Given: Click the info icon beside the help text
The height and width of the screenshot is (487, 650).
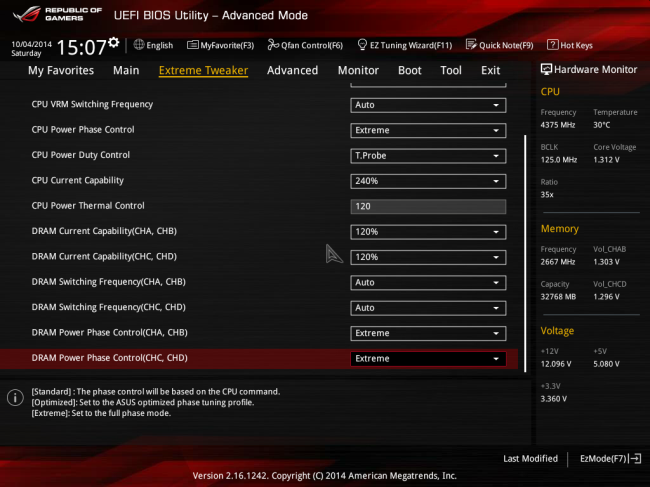Looking at the screenshot, I should click(x=15, y=398).
